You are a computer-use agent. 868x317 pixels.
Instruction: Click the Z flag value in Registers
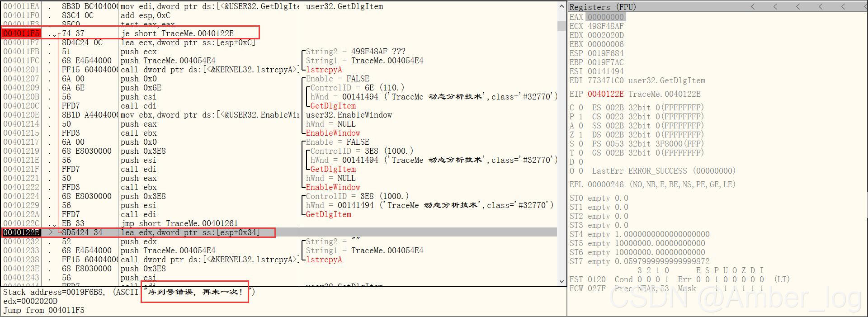(581, 135)
